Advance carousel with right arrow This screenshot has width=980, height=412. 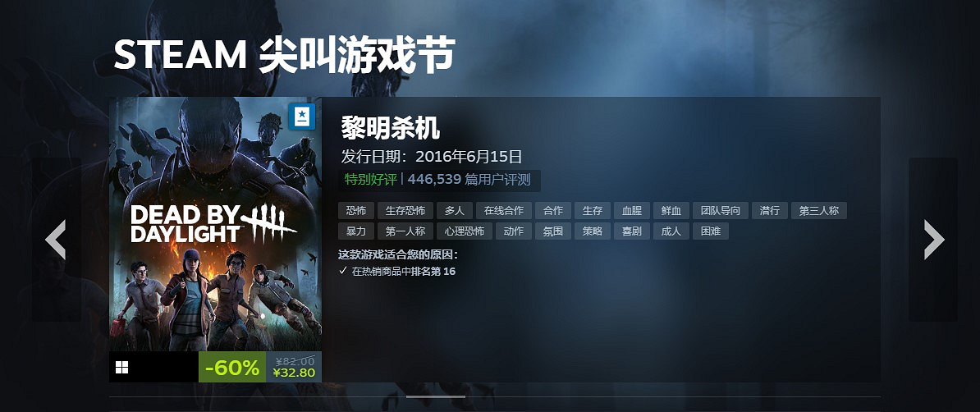click(933, 240)
